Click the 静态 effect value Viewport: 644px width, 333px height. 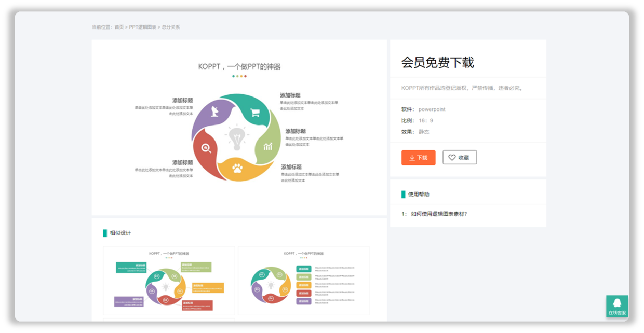[424, 132]
